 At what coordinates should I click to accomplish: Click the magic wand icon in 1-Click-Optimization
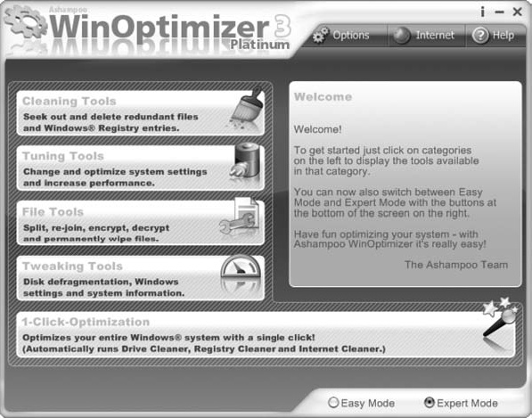pos(500,317)
